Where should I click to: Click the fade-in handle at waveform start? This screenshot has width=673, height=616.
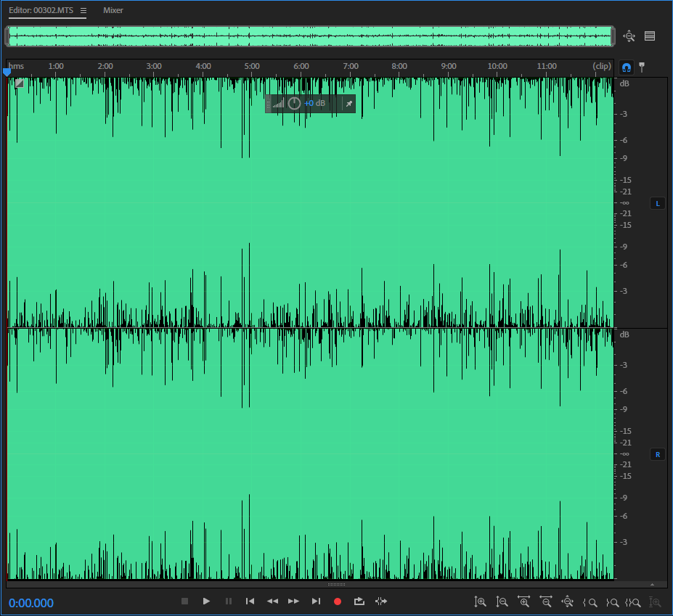[x=19, y=83]
